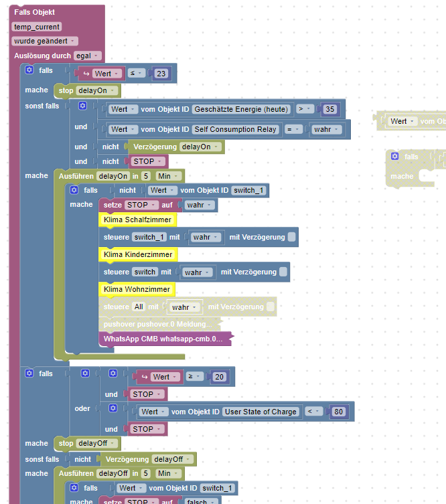
Task: Select the Self Consumption Relay object ID
Action: (235, 129)
